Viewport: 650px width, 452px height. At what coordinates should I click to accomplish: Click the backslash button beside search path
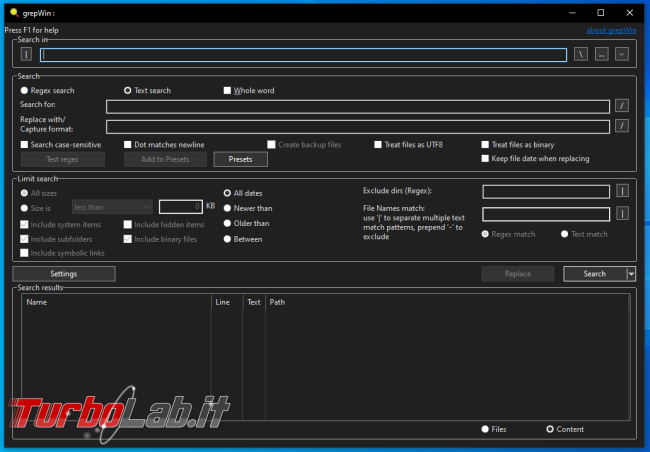pyautogui.click(x=581, y=54)
